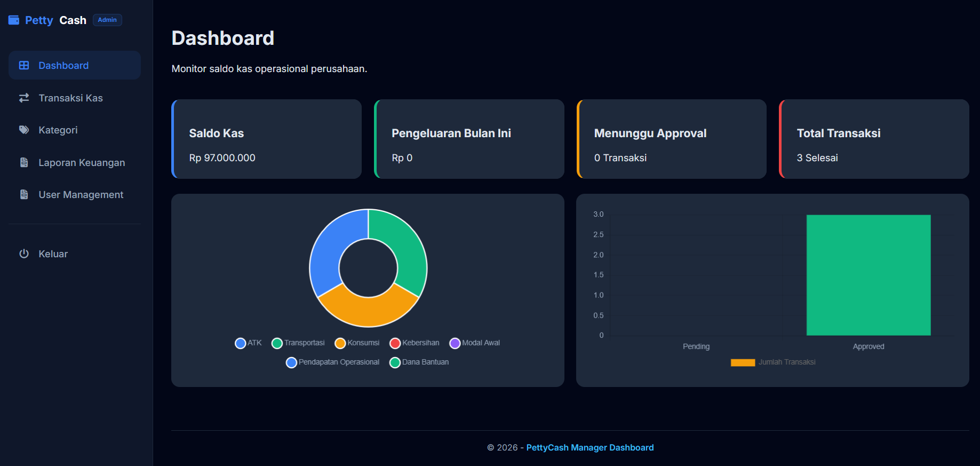
Task: Click the Dashboard grid icon in sidebar
Action: pos(24,65)
